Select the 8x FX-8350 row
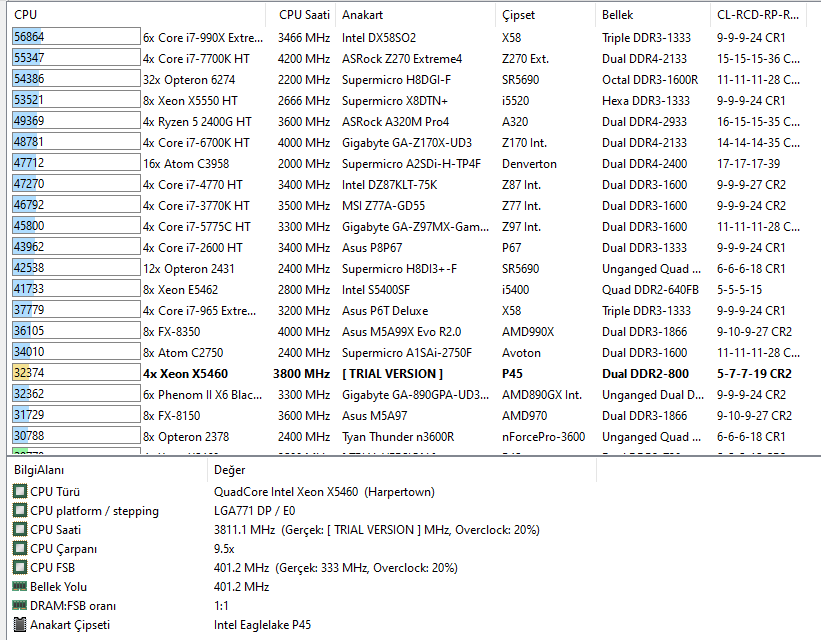This screenshot has width=821, height=640. pos(410,332)
